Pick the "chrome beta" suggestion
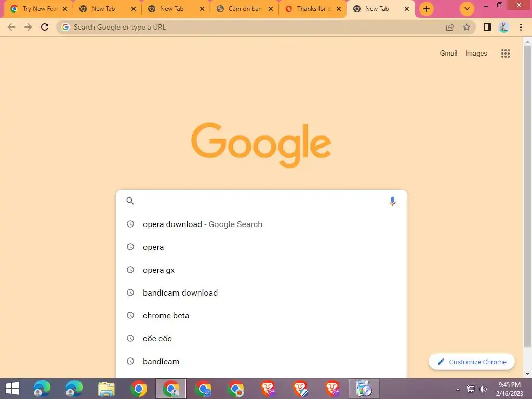The height and width of the screenshot is (399, 532). [x=261, y=315]
